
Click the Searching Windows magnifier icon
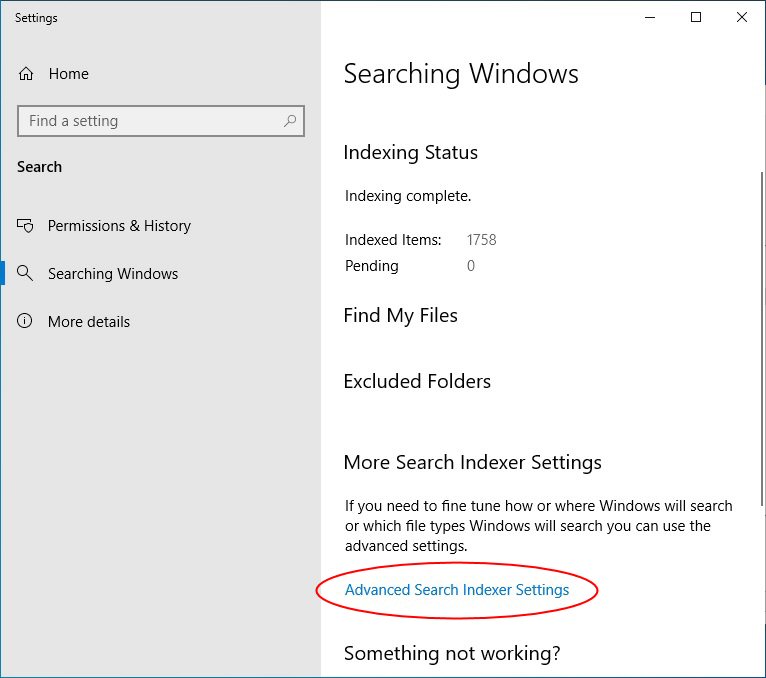coord(25,273)
